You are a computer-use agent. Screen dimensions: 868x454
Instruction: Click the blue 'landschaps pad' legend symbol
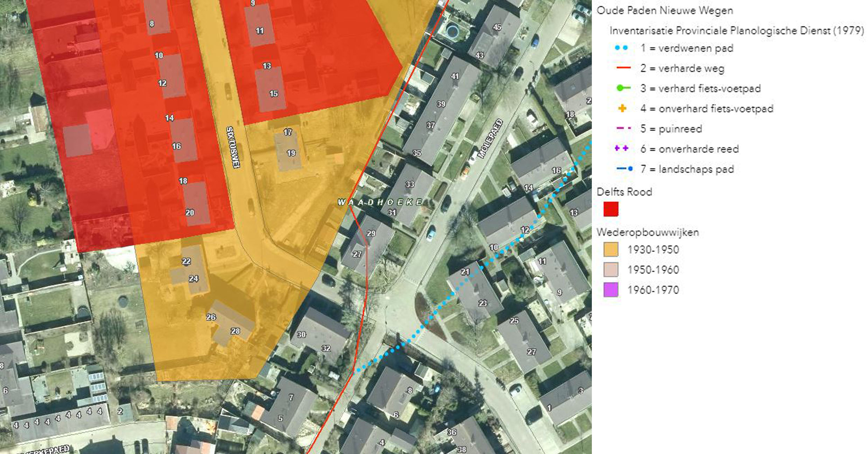pyautogui.click(x=624, y=169)
